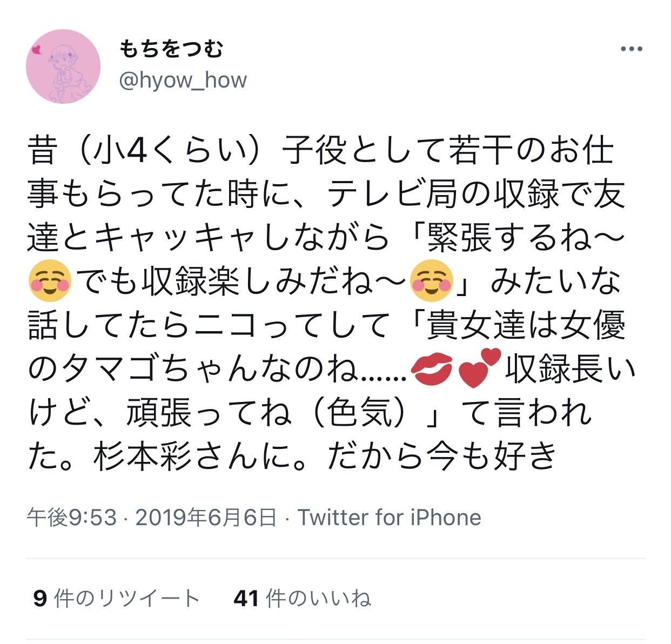Image resolution: width=671 pixels, height=644 pixels.
Task: Open the Twitter for iPhone source link
Action: 389,518
